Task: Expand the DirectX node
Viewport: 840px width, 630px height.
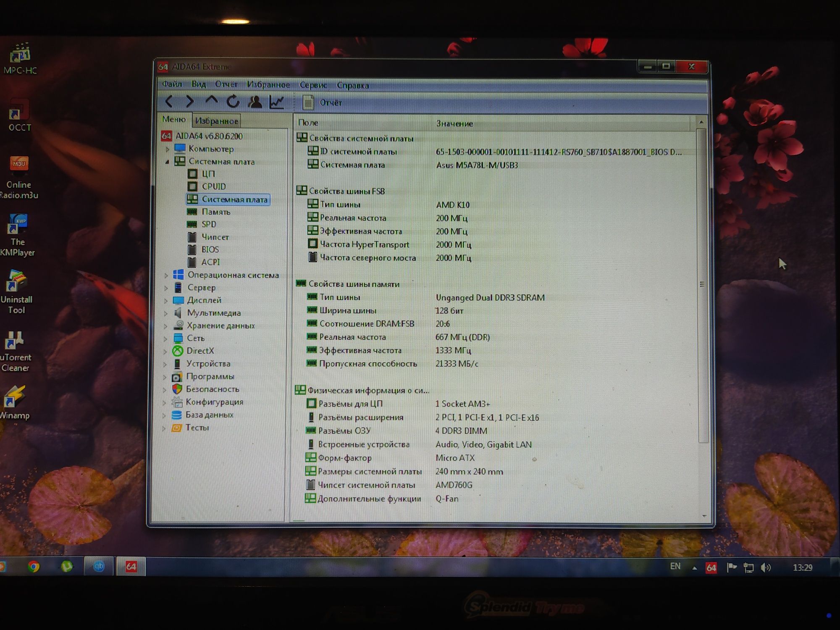Action: point(165,351)
